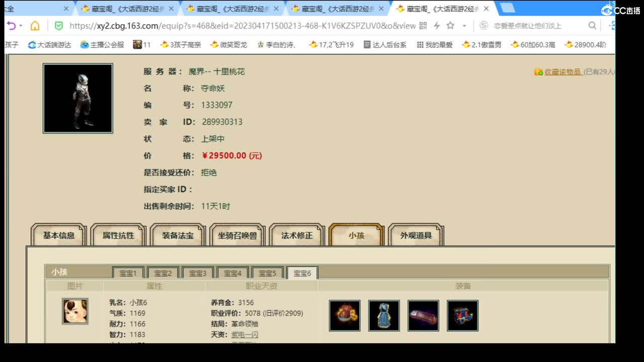This screenshot has height=362, width=644.
Task: Expand the dropdown beside the star icon
Action: (x=464, y=26)
